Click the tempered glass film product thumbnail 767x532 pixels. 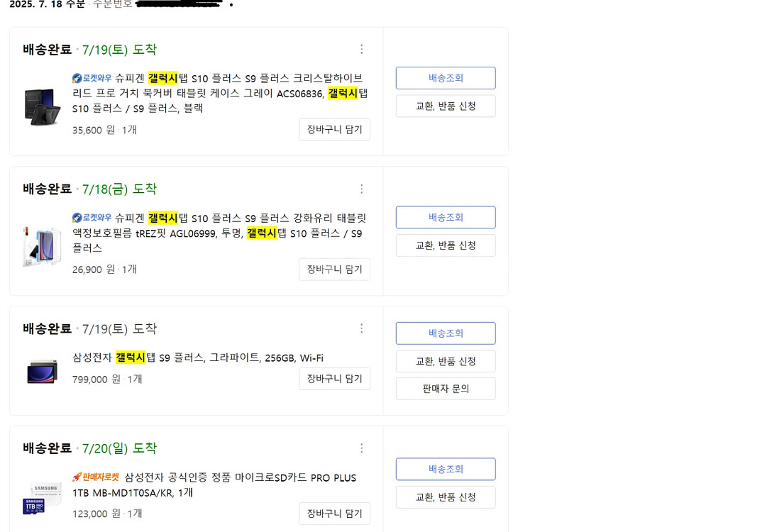(x=43, y=247)
